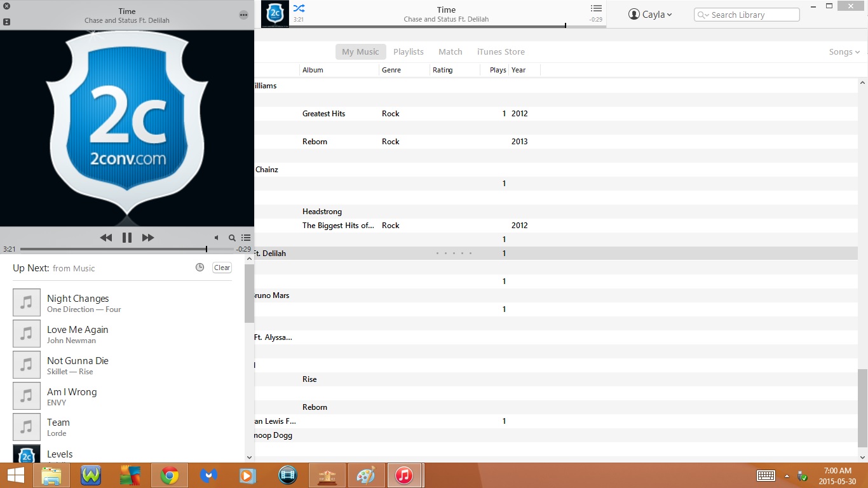The width and height of the screenshot is (868, 488).
Task: Skip to next track in mini player
Action: 148,238
